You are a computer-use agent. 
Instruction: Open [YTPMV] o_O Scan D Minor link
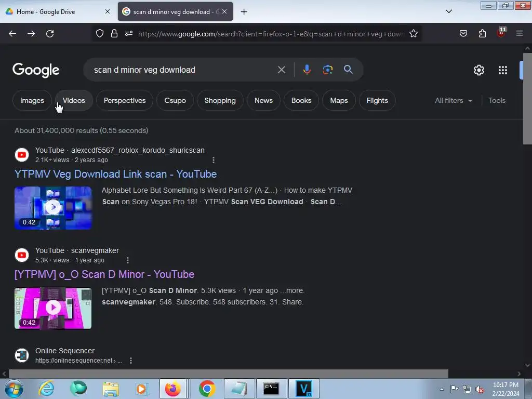104,274
